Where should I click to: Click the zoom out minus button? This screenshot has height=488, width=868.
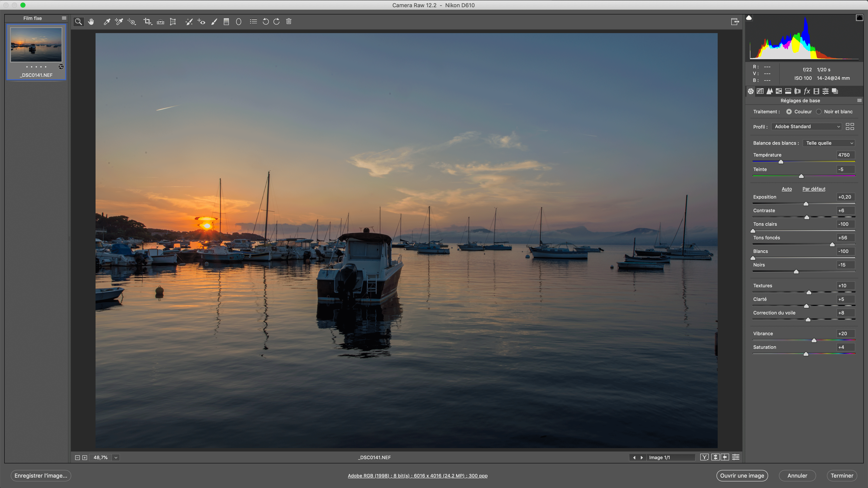coord(77,457)
